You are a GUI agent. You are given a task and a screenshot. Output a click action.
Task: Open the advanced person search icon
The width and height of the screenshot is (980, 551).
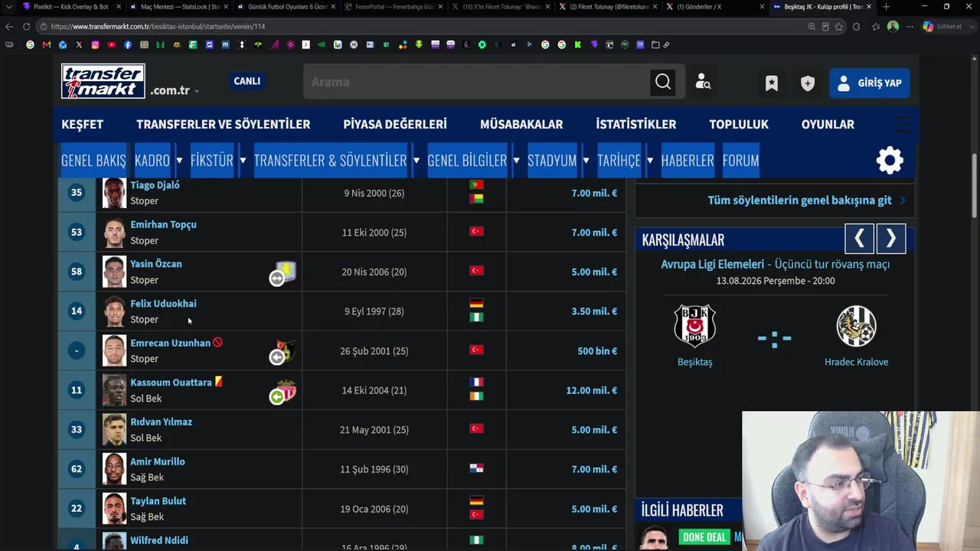pos(703,82)
